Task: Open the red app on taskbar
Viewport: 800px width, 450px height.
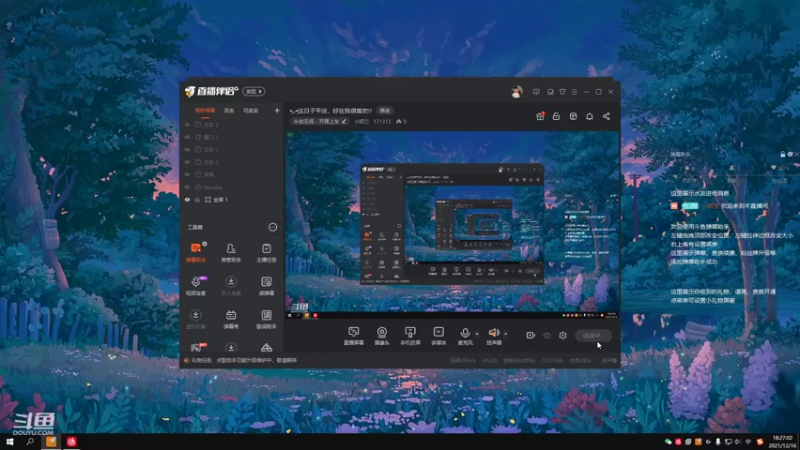Action: coord(71,441)
